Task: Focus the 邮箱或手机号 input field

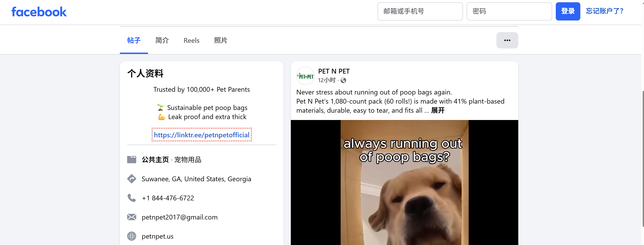Action: click(x=420, y=11)
